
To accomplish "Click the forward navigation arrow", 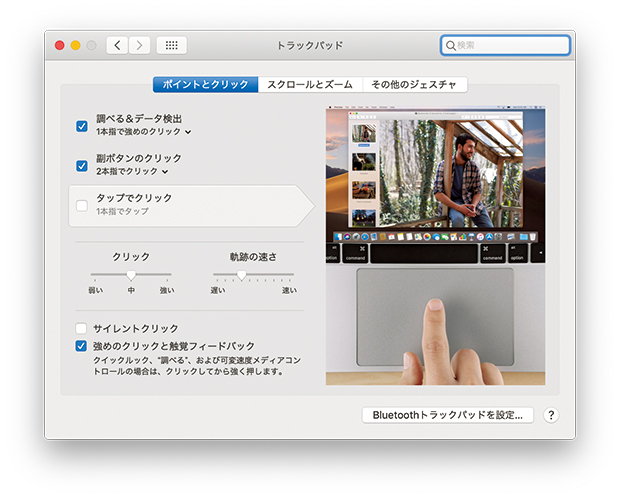I will tap(139, 45).
